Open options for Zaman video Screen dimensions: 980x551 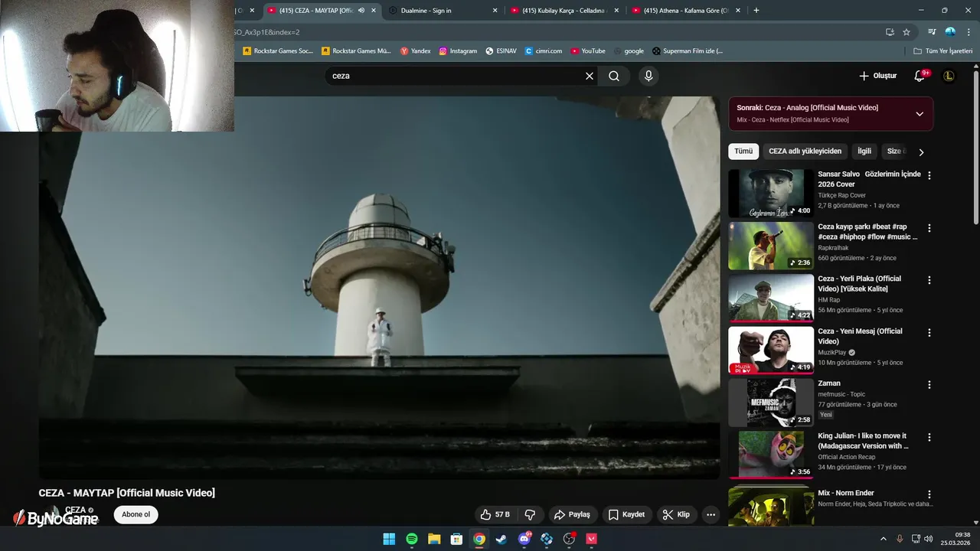coord(929,385)
